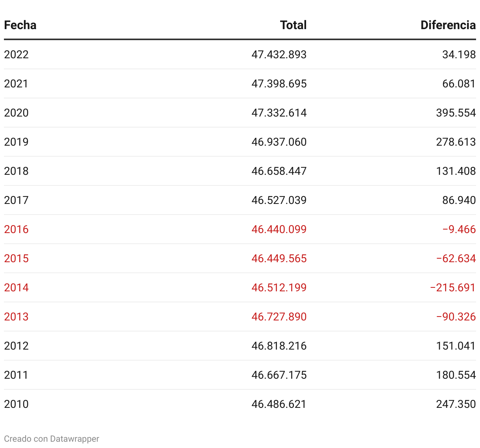Select the 2021 row year
The height and width of the screenshot is (448, 480).
coord(16,83)
